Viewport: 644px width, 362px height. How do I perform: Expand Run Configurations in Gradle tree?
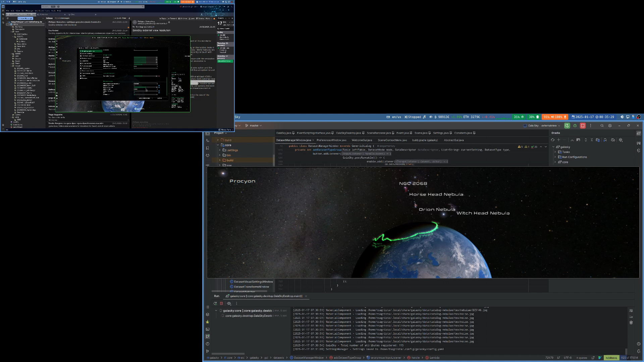point(555,157)
